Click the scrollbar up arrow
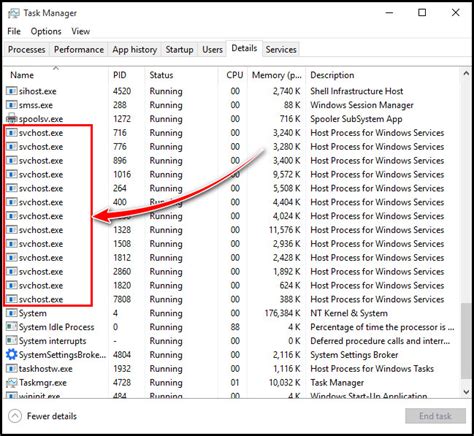 tap(466, 74)
